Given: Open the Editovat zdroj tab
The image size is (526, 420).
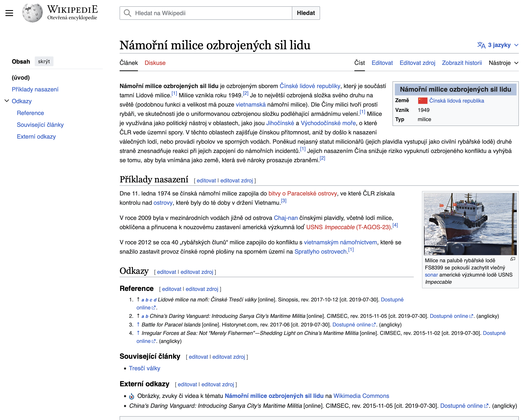Looking at the screenshot, I should point(417,63).
